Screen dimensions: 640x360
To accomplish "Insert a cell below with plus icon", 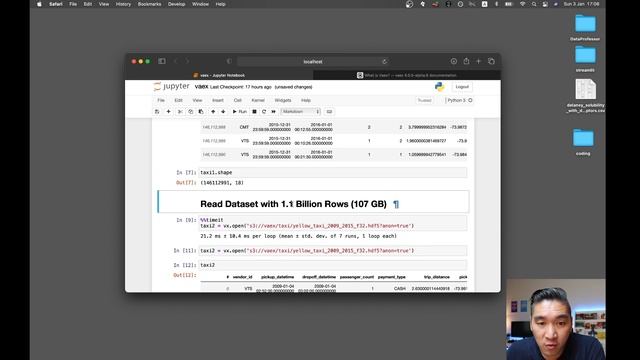I will [x=168, y=111].
